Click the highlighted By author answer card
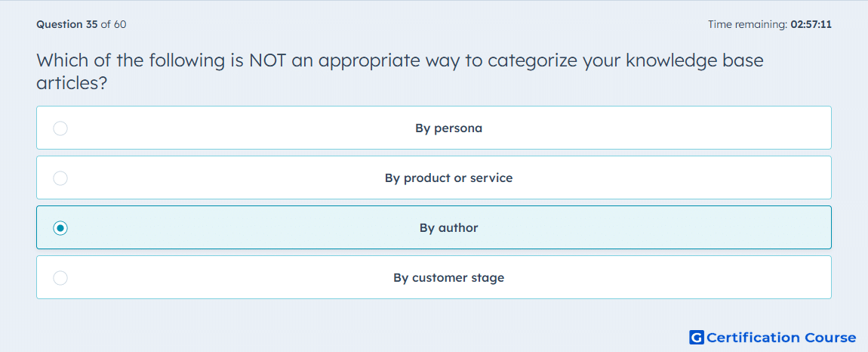 pos(434,227)
